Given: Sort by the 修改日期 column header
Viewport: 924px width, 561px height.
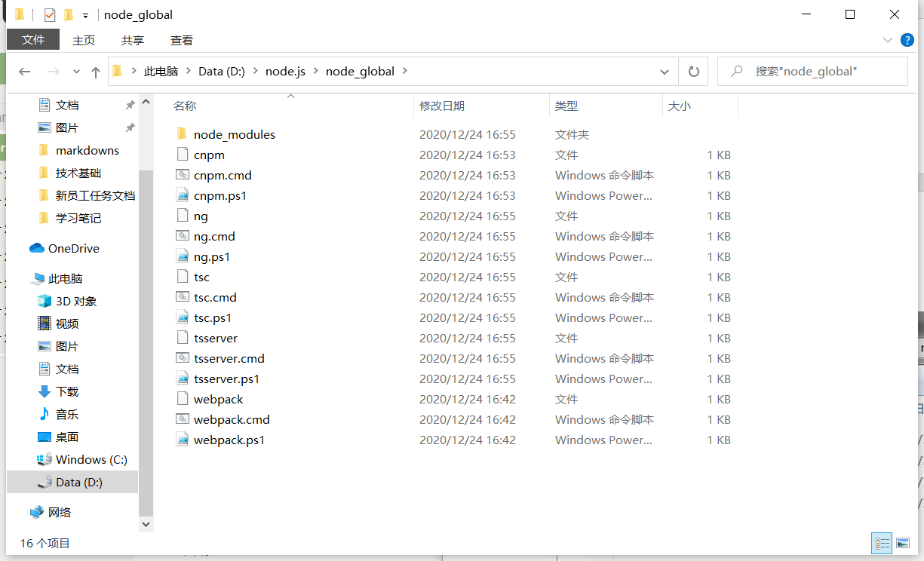Looking at the screenshot, I should point(442,106).
